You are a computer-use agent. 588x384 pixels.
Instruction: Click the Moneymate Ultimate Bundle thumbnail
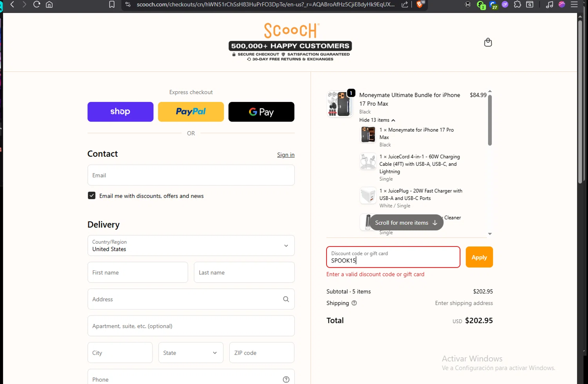pyautogui.click(x=340, y=104)
